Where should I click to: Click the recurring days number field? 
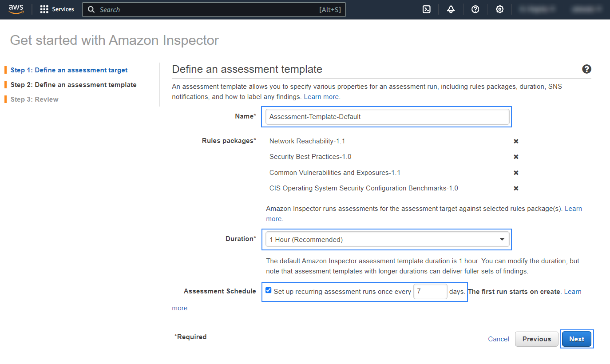click(430, 292)
